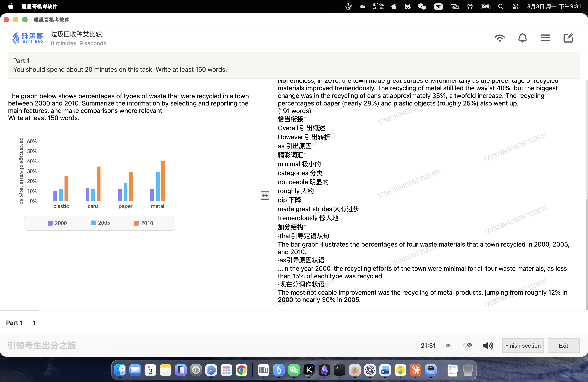Image resolution: width=588 pixels, height=382 pixels.
Task: Open the Wi-Fi status icon in app header
Action: click(500, 38)
